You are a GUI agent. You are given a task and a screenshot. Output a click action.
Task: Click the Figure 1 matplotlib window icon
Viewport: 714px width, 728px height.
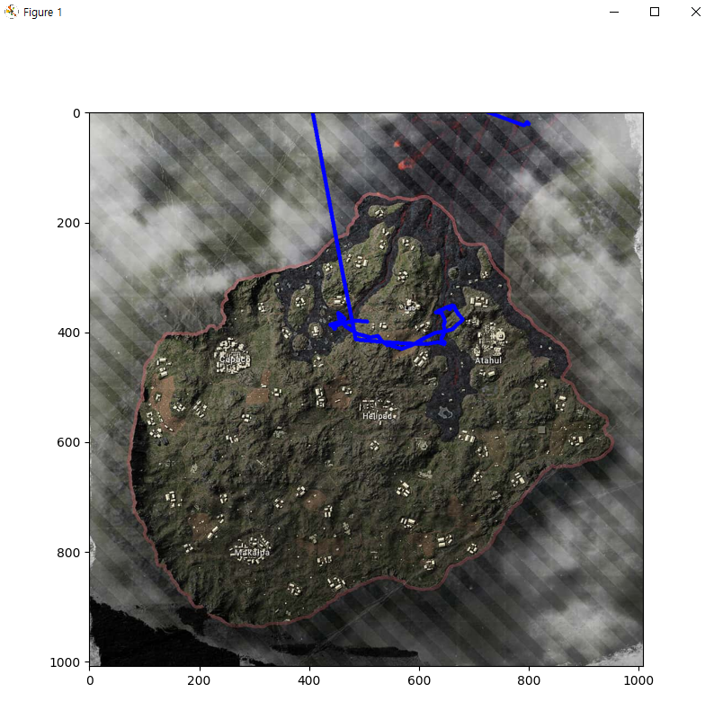(11, 12)
